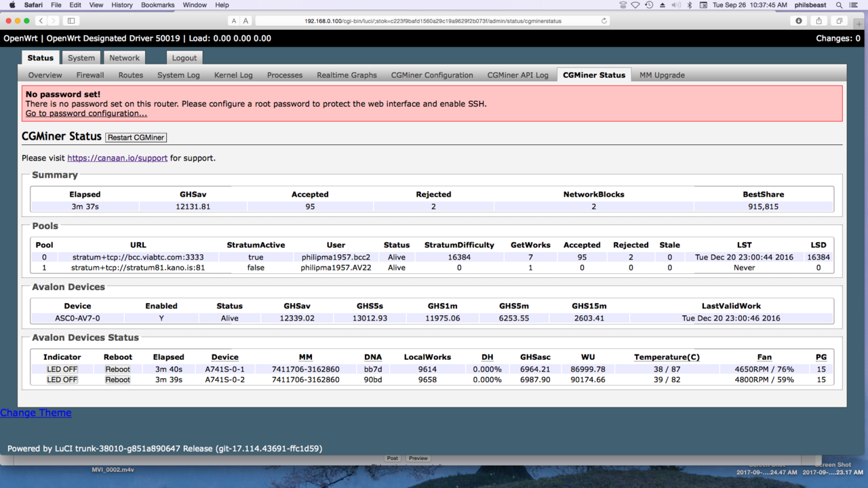Open the CGMiner API Log subtab

pyautogui.click(x=518, y=75)
